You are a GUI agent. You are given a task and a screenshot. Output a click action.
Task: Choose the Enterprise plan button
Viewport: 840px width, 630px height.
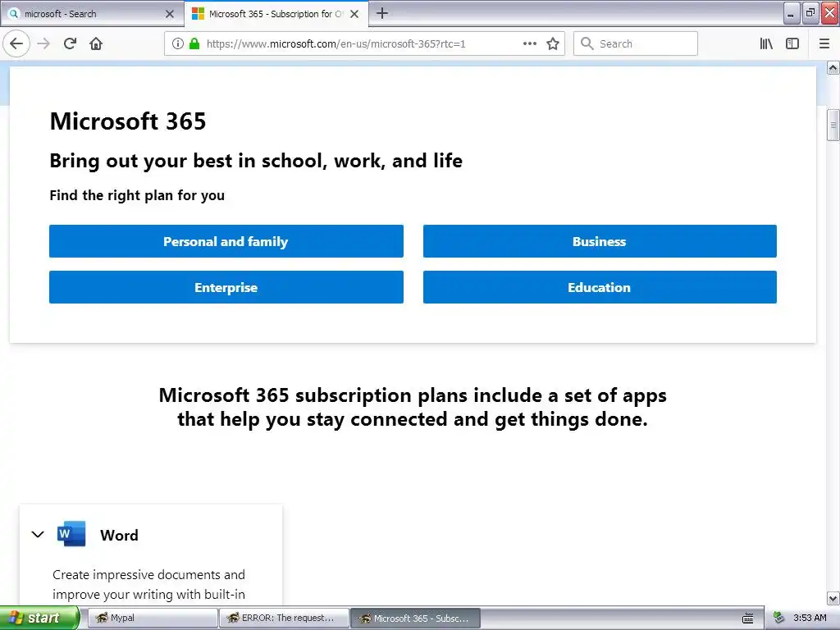pyautogui.click(x=226, y=287)
